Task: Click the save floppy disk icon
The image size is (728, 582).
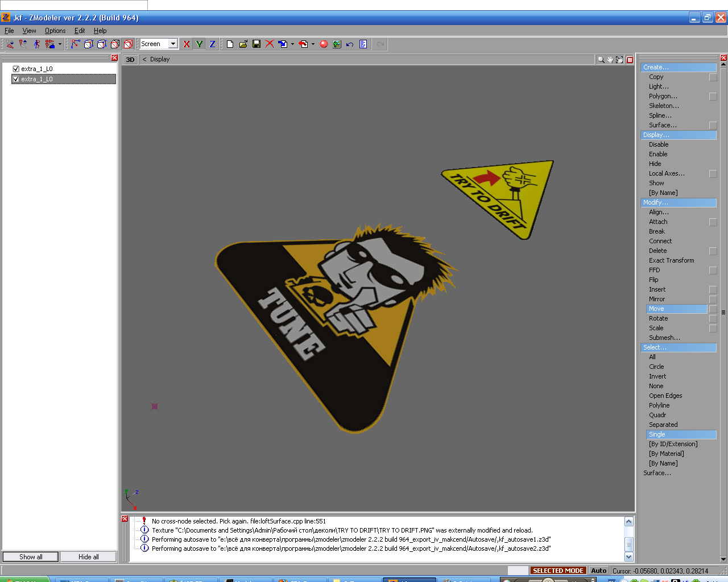Action: 257,44
